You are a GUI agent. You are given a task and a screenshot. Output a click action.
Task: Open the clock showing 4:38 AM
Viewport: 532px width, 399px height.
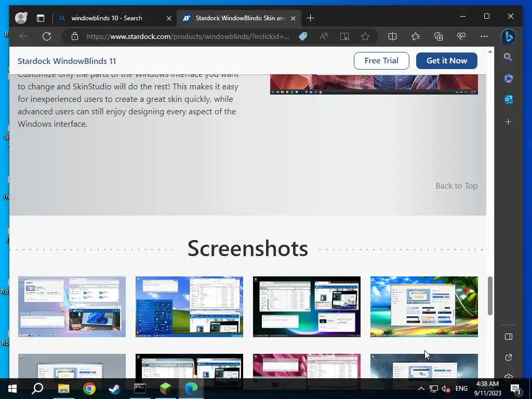487,389
